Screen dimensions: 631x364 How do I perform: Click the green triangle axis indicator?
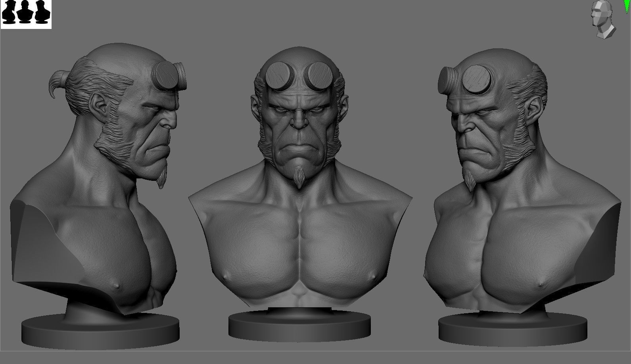coord(627,6)
